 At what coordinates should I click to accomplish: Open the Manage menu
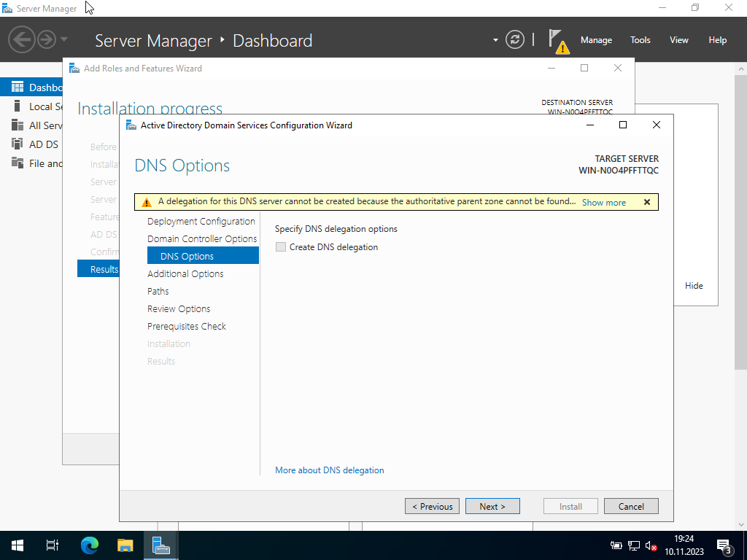tap(596, 40)
